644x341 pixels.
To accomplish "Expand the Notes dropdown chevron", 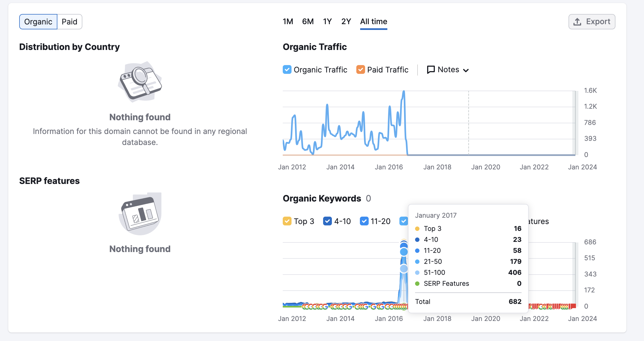I will click(466, 70).
